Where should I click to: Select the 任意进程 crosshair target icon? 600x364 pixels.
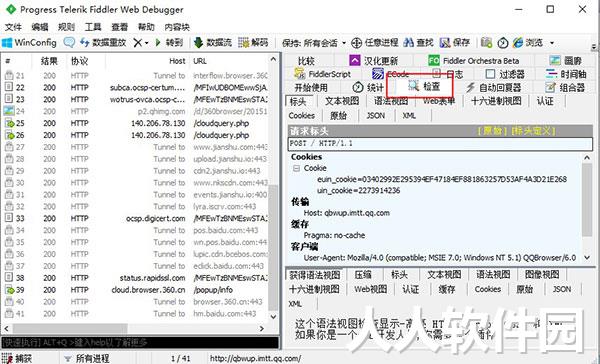(356, 43)
